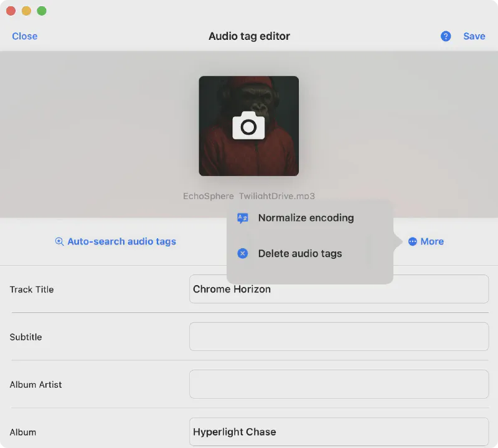Maximize the window using the green button
This screenshot has height=448, width=498.
(x=42, y=11)
